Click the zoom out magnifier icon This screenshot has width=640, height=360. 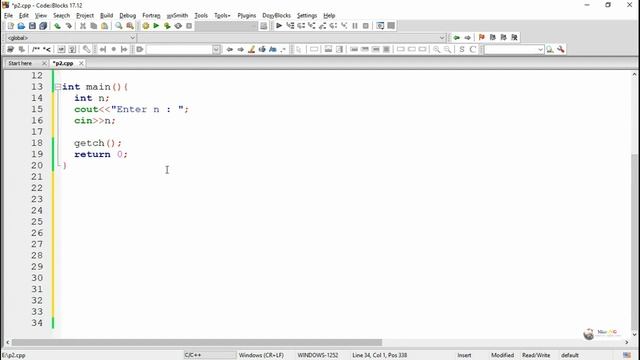[448, 49]
